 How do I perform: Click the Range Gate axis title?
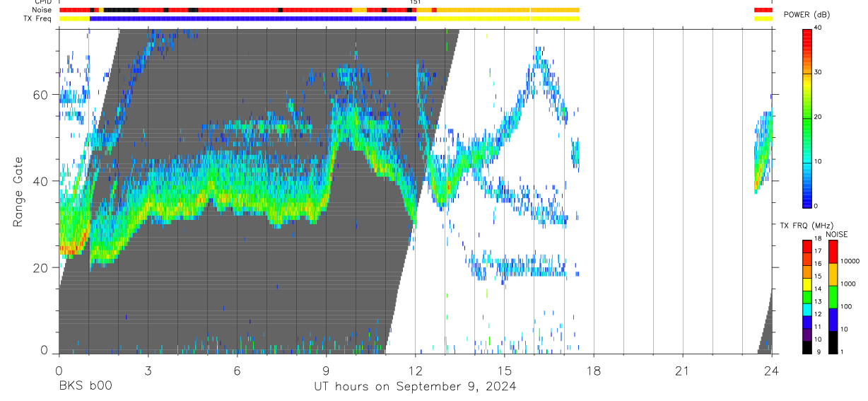coord(18,192)
